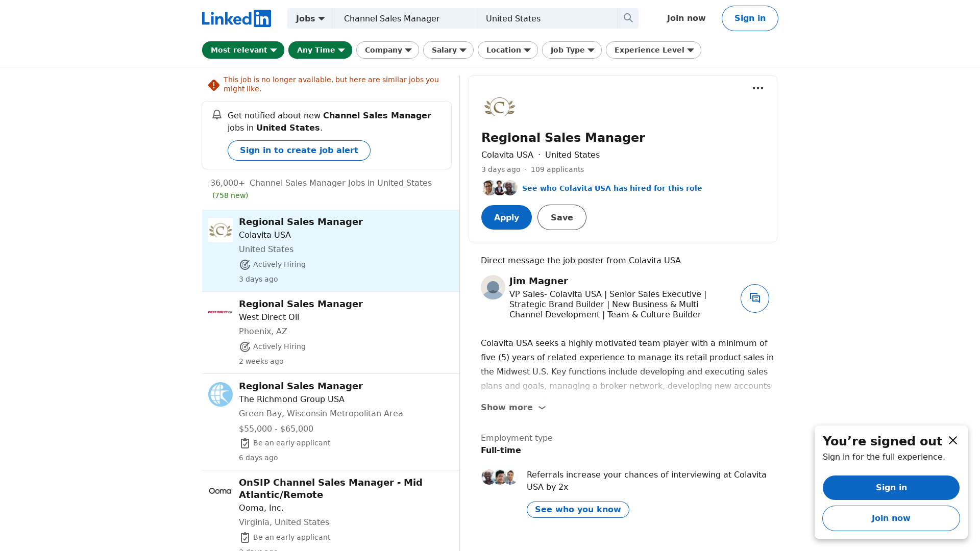Click Green Bay, Wisconsin Metropolitan Area text
This screenshot has height=551, width=980.
321,414
